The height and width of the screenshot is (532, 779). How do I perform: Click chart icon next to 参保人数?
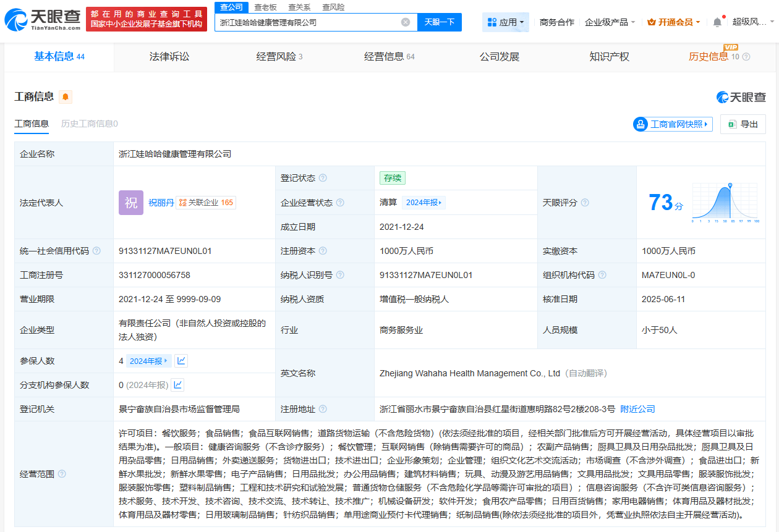coord(180,360)
